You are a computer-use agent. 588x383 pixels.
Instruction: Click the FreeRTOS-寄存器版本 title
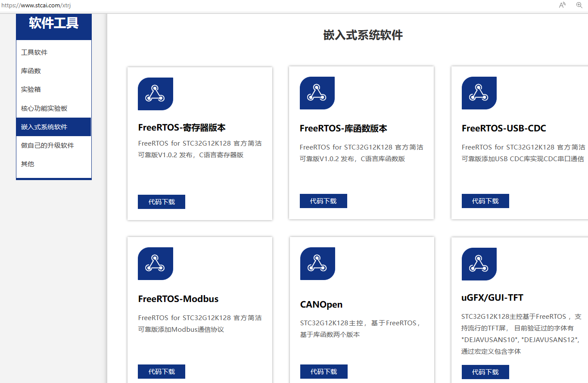point(182,128)
